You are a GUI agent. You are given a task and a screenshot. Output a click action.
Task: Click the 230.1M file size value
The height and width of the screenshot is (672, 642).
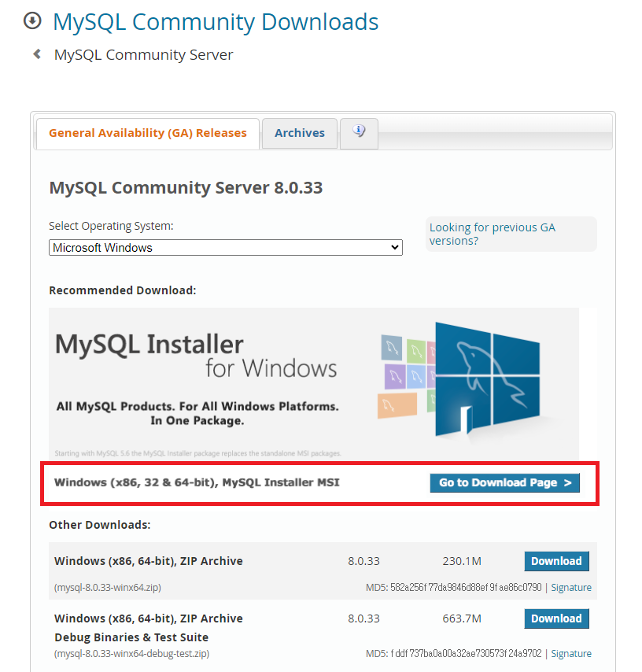(462, 561)
